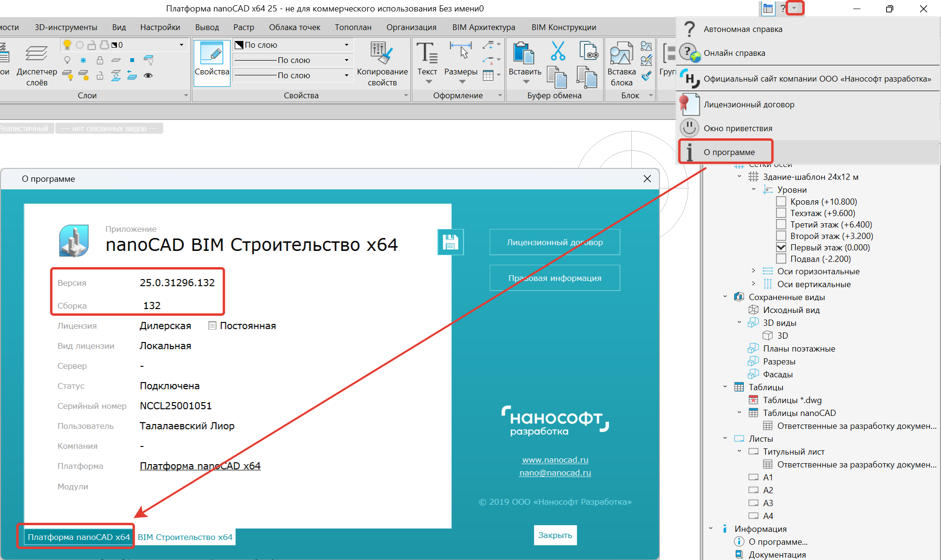Click the Paste (Вставить) clipboard icon
Screen dimensions: 941x560
(524, 52)
